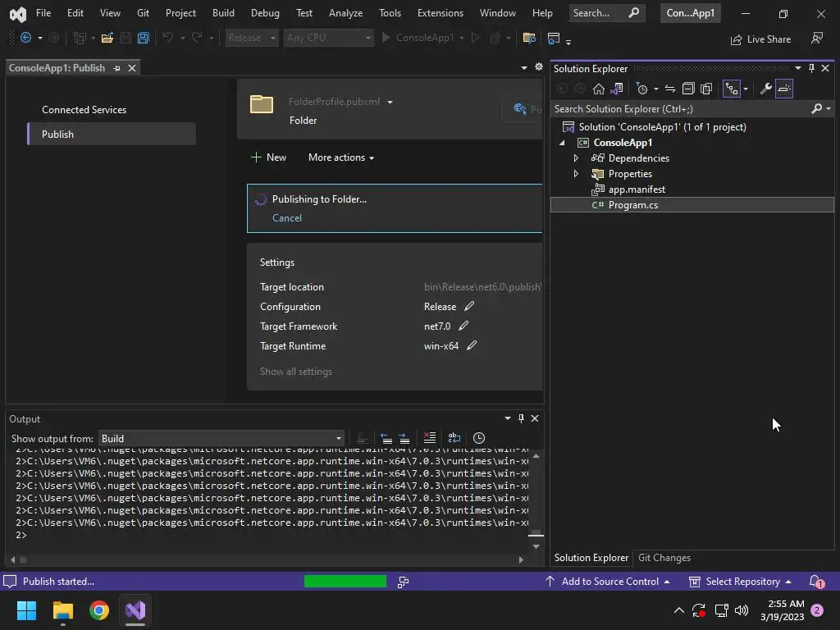
Task: Expand the Dependencies node
Action: (576, 158)
